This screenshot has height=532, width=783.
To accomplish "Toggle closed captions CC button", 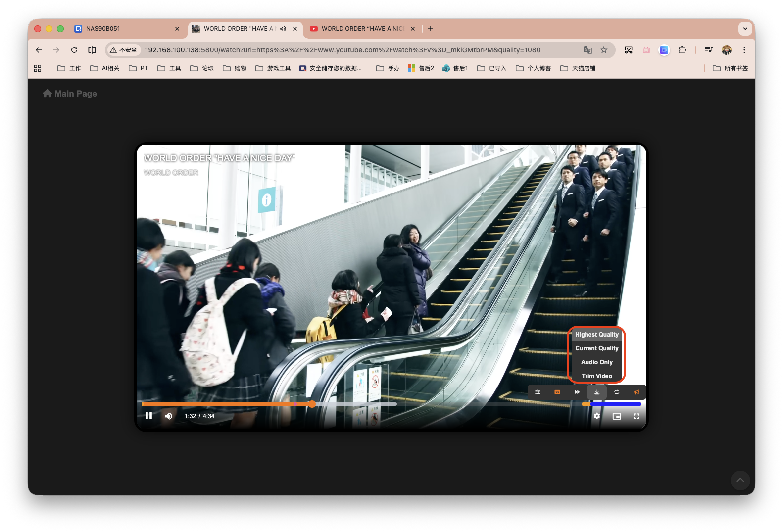I will 557,392.
